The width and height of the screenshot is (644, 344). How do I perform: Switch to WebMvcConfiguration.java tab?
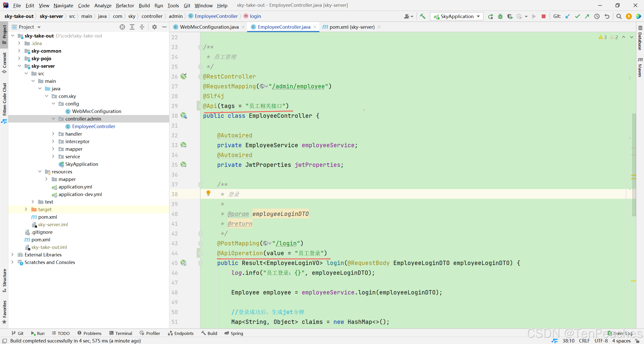click(209, 27)
